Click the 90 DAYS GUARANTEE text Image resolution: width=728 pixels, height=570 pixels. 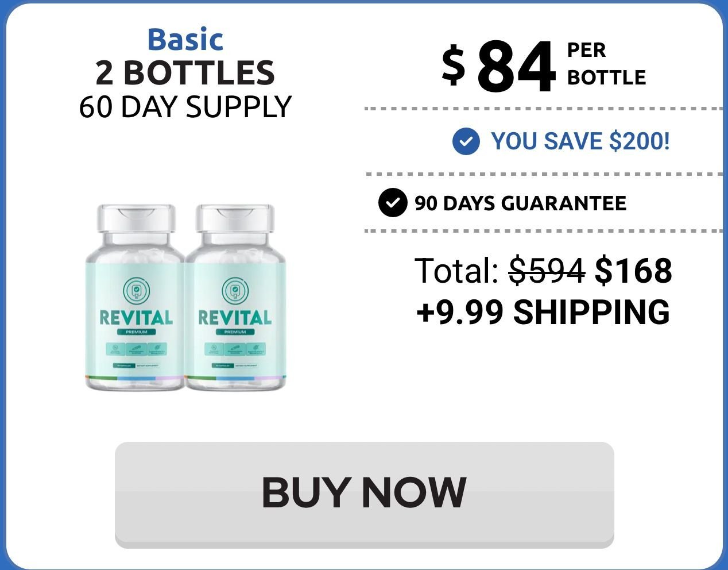[x=520, y=203]
